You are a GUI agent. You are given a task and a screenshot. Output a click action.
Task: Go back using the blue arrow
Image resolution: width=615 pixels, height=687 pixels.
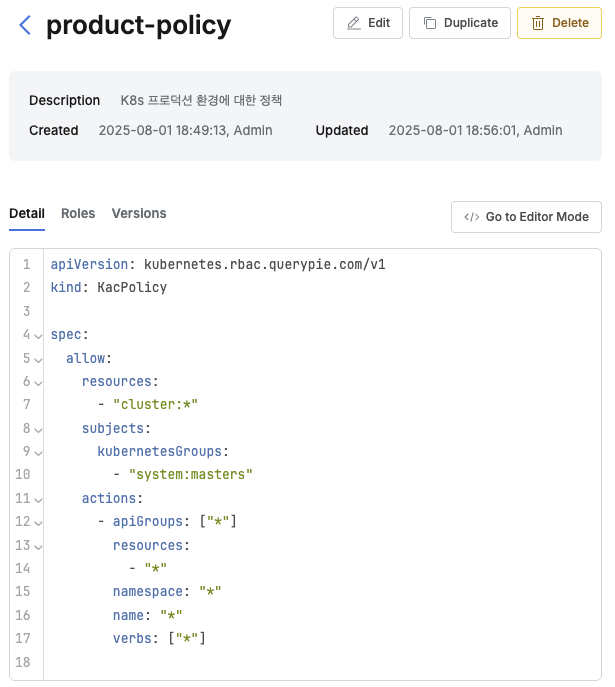(x=25, y=25)
